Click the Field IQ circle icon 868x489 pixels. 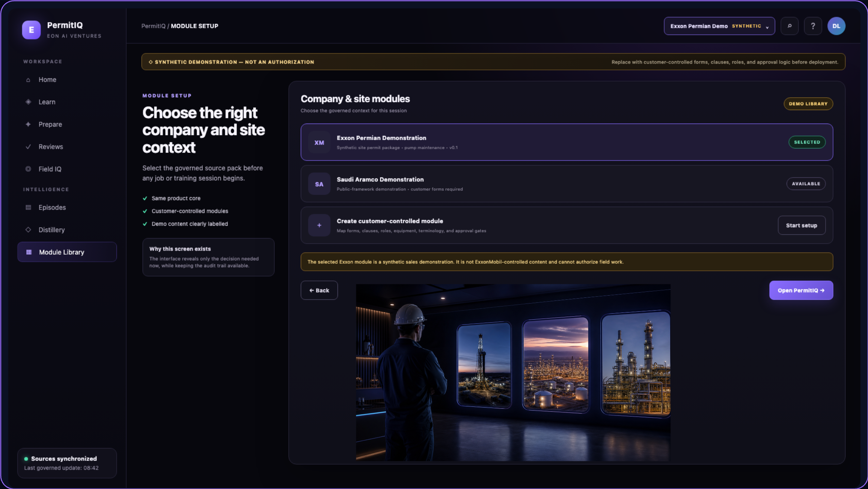(28, 169)
